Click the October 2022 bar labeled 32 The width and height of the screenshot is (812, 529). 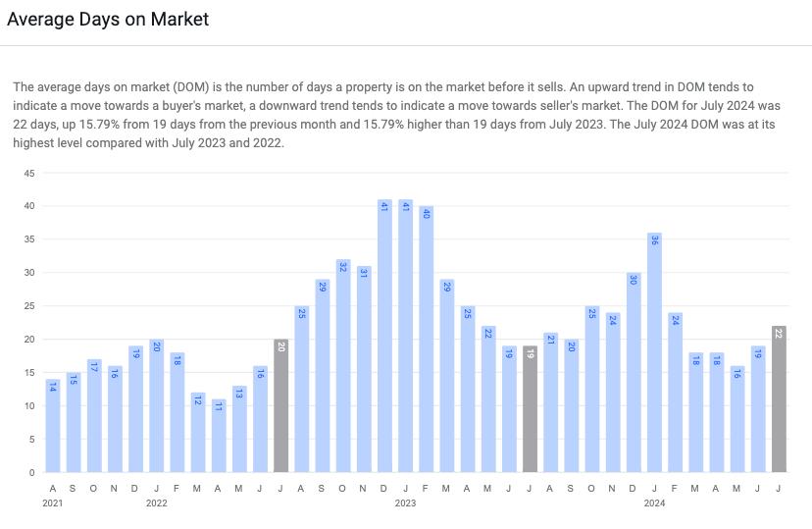343,365
